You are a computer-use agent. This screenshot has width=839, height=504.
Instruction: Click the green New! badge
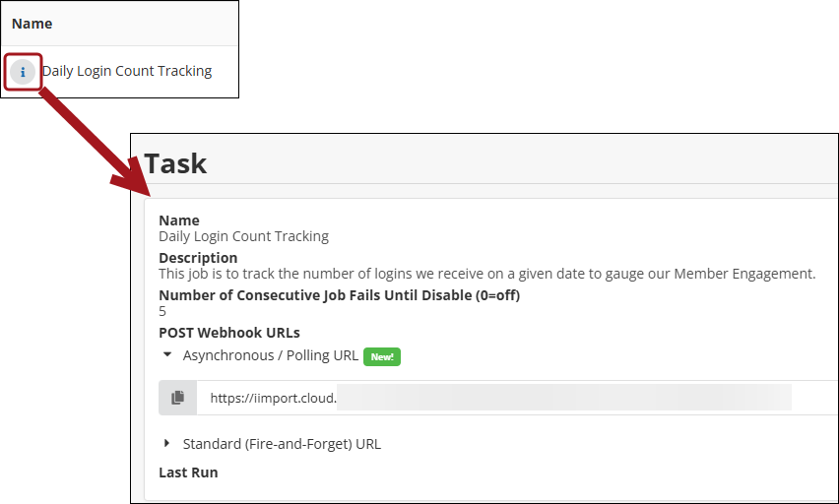point(382,356)
